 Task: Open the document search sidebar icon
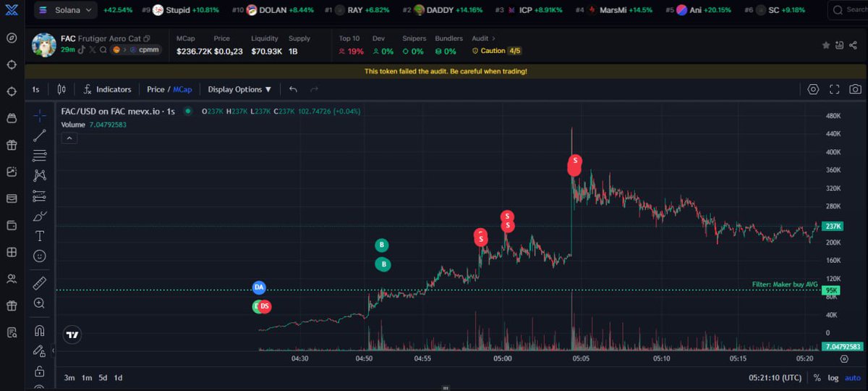tap(12, 332)
